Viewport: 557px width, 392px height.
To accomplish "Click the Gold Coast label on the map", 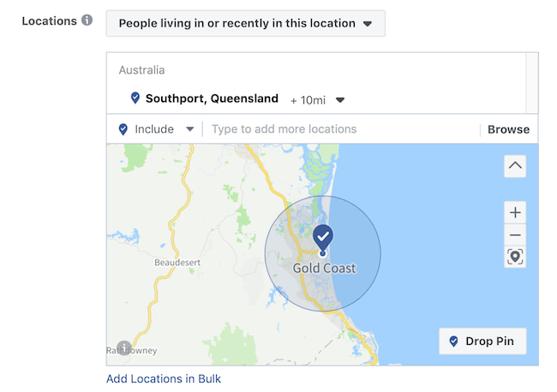I will tap(324, 269).
